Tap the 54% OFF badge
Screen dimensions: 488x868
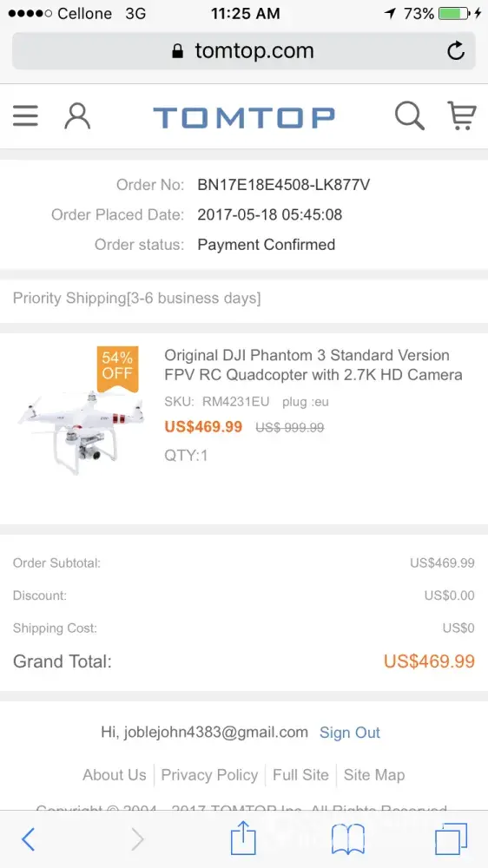pyautogui.click(x=117, y=366)
